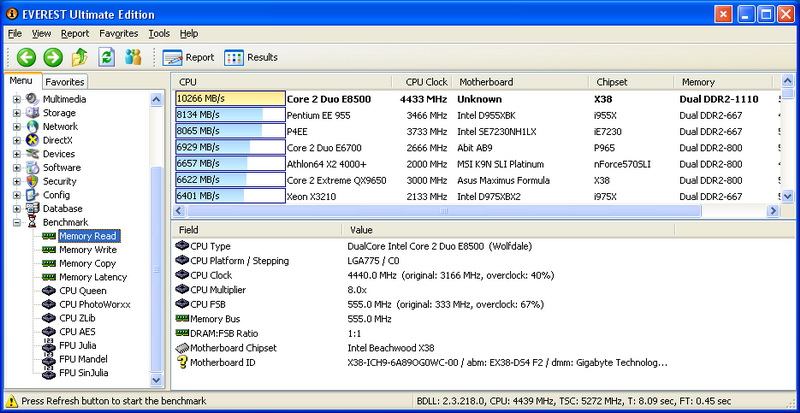
Task: Click the Refresh toolbar icon
Action: coord(107,57)
